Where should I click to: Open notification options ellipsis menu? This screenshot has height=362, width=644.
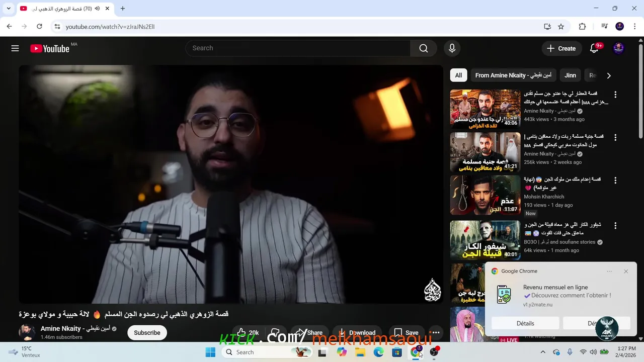609,271
